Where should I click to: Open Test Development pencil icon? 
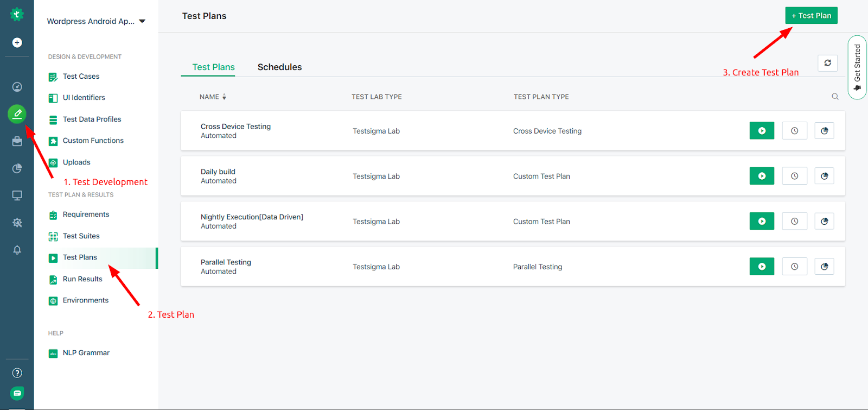click(17, 114)
